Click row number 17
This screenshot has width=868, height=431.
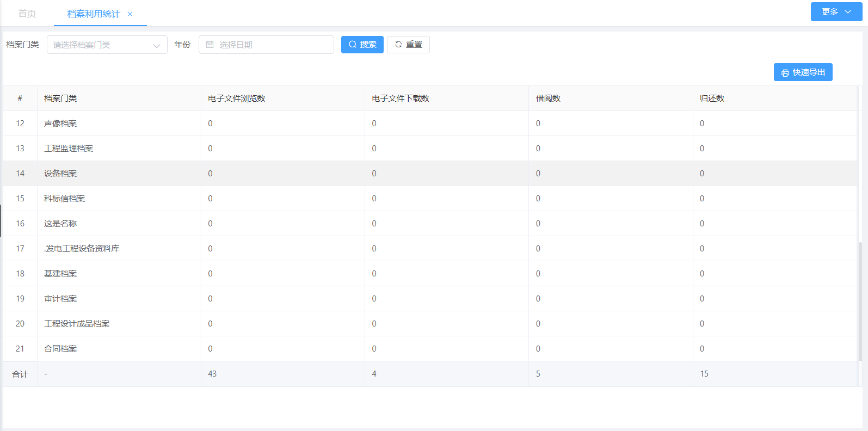[20, 249]
